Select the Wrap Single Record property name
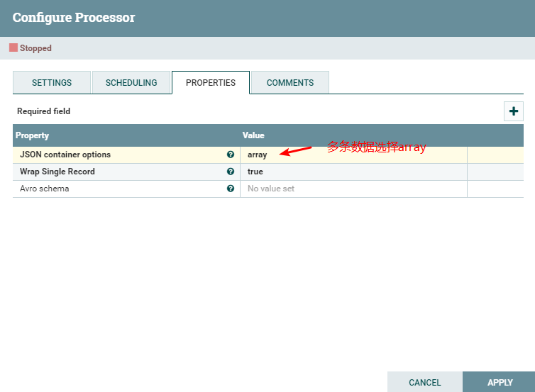The height and width of the screenshot is (392, 535). [x=57, y=172]
